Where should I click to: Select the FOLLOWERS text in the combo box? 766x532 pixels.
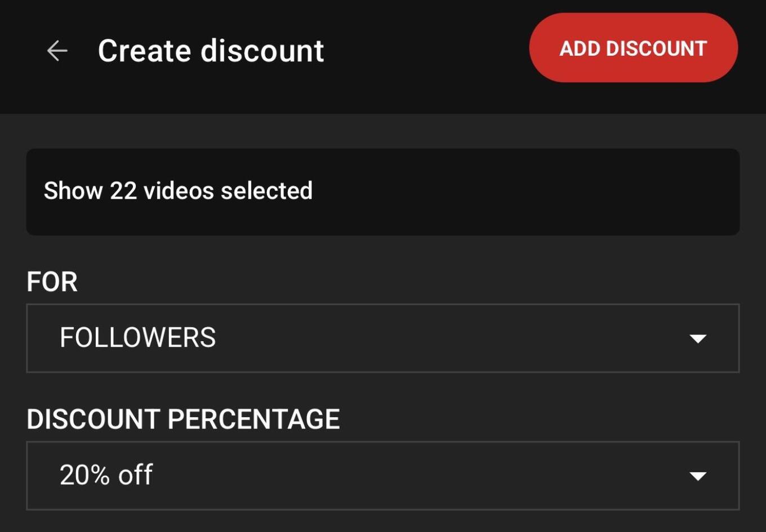[137, 338]
